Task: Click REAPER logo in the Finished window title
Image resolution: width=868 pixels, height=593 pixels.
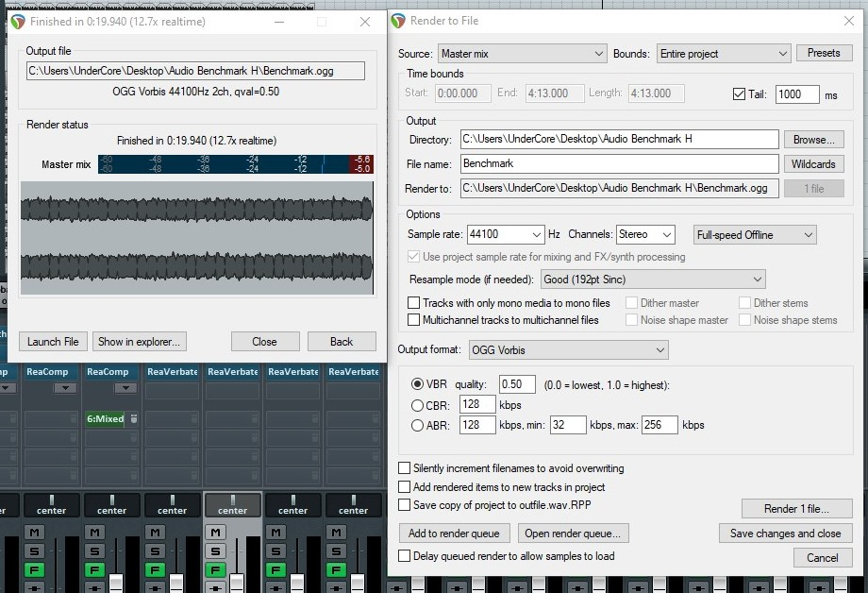Action: click(x=18, y=22)
